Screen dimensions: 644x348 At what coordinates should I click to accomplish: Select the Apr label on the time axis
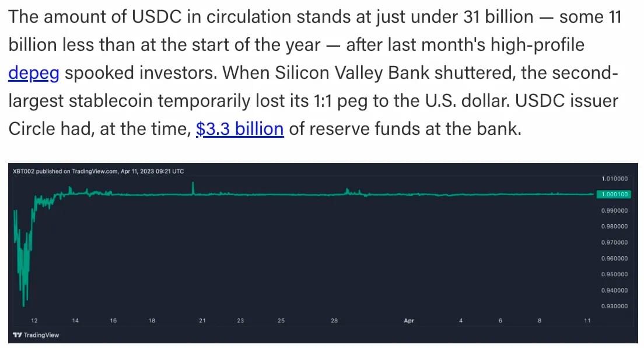(x=409, y=321)
